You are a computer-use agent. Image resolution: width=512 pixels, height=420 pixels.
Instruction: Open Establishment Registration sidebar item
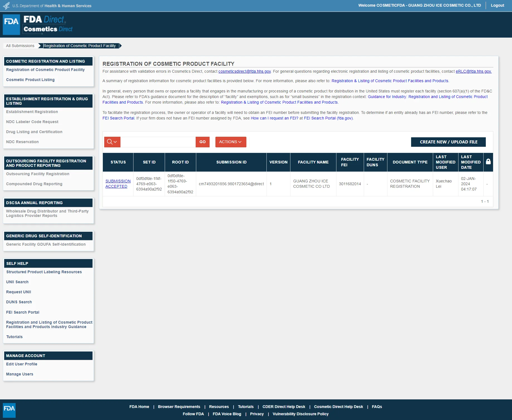(x=32, y=112)
